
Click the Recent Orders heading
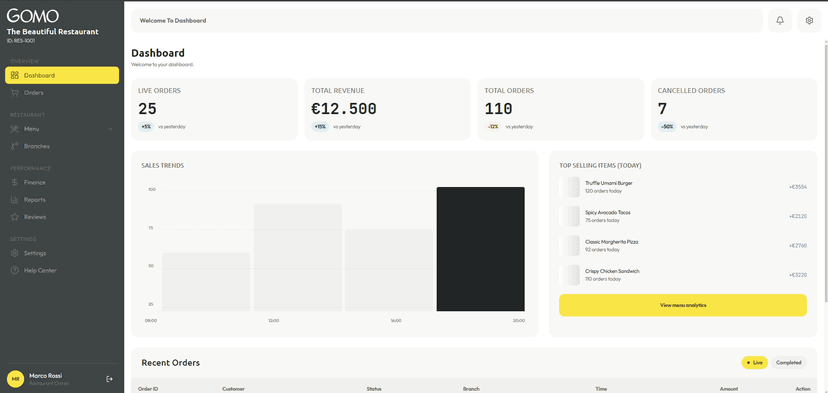click(171, 363)
